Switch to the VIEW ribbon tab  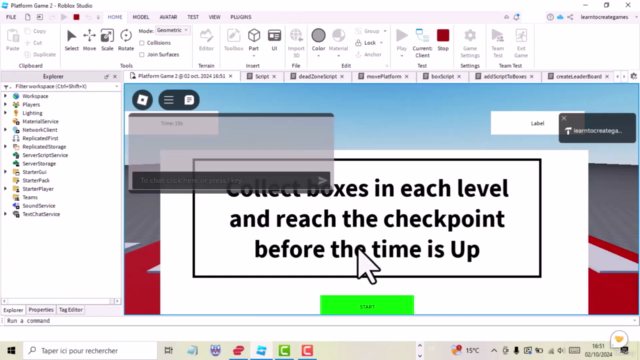coord(214,17)
